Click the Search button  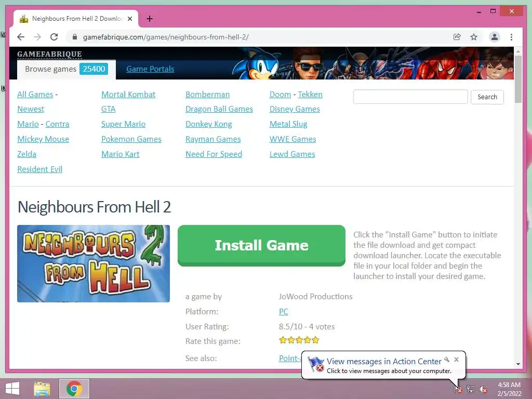487,97
